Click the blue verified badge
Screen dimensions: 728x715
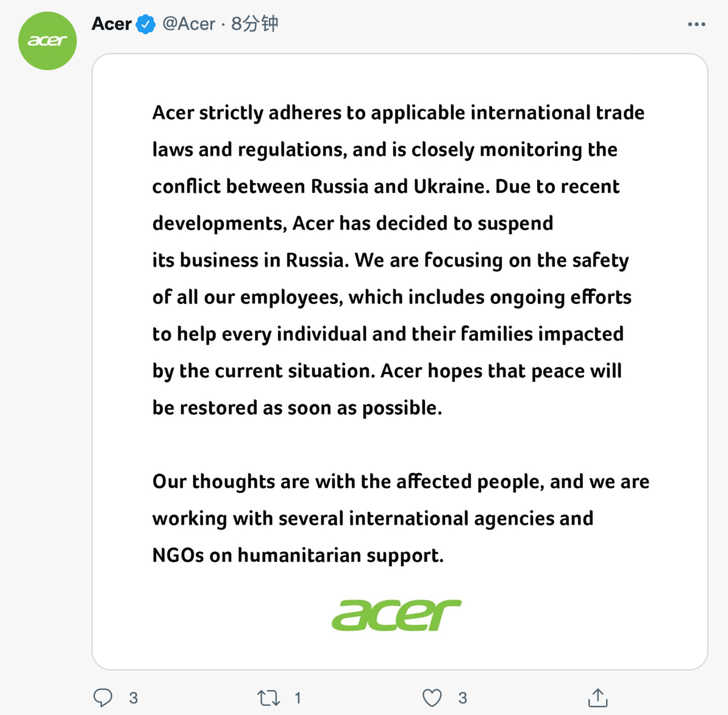[x=145, y=24]
